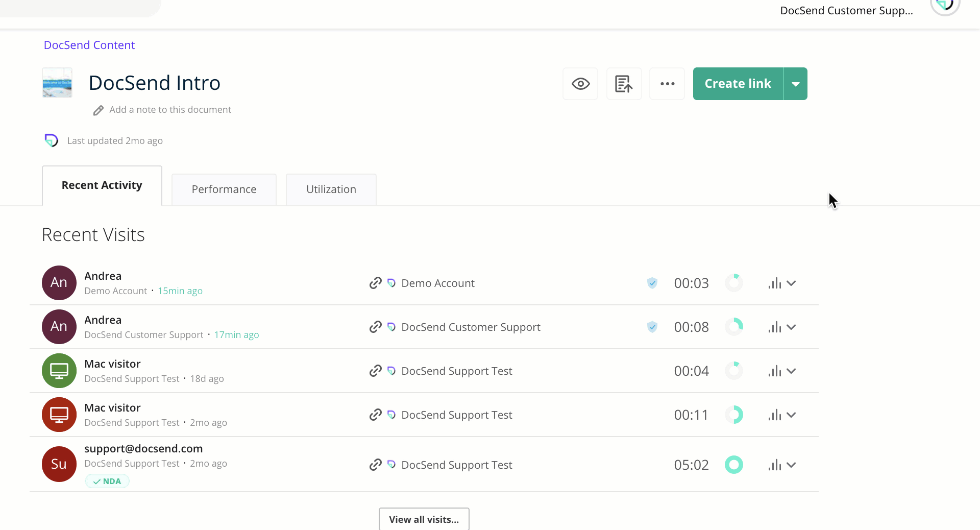Image resolution: width=980 pixels, height=530 pixels.
Task: Preview document with the eye icon
Action: (580, 84)
